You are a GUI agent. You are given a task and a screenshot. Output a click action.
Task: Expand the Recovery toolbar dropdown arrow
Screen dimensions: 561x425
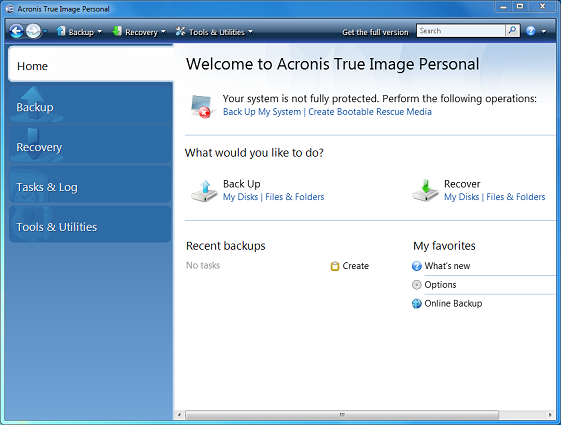163,32
